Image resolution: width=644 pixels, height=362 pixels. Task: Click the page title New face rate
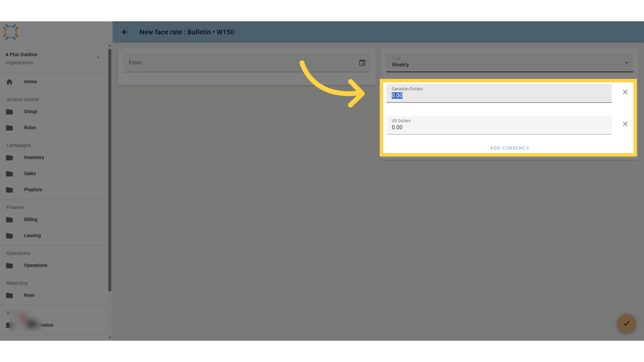pos(187,32)
